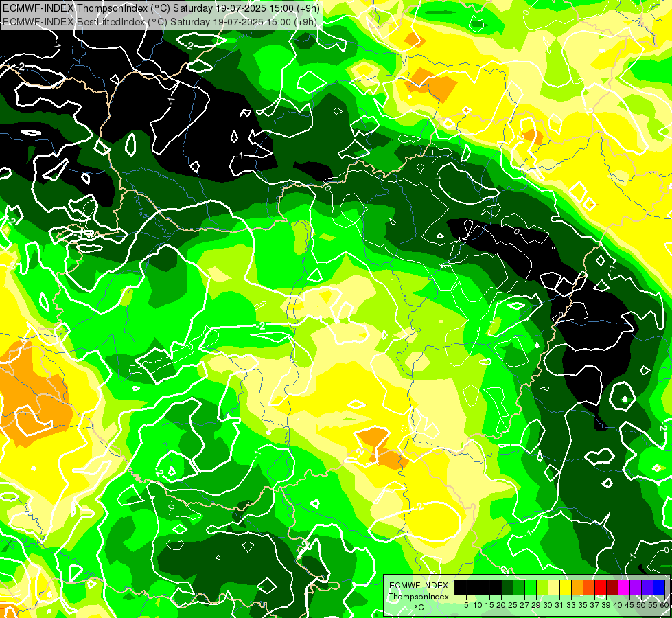Pick the blue 55–60 legend swatch

[x=659, y=587]
